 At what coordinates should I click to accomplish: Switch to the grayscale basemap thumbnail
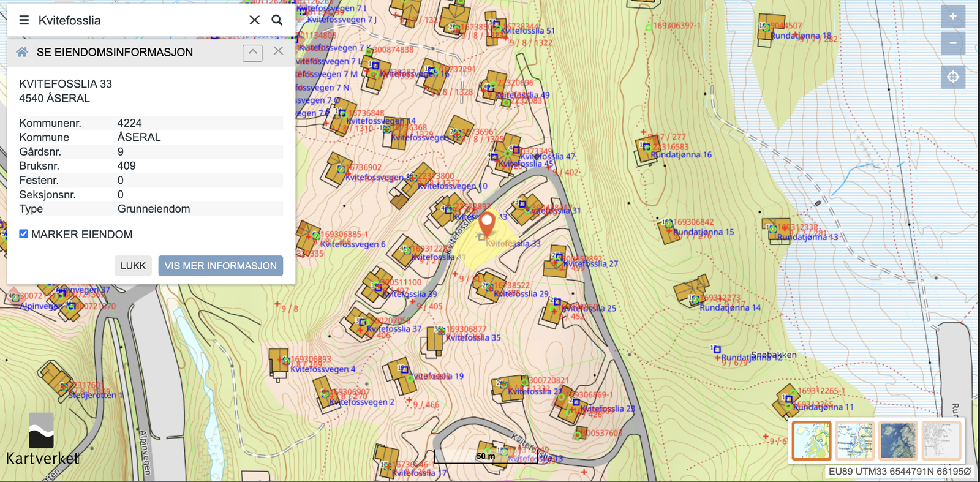(941, 440)
